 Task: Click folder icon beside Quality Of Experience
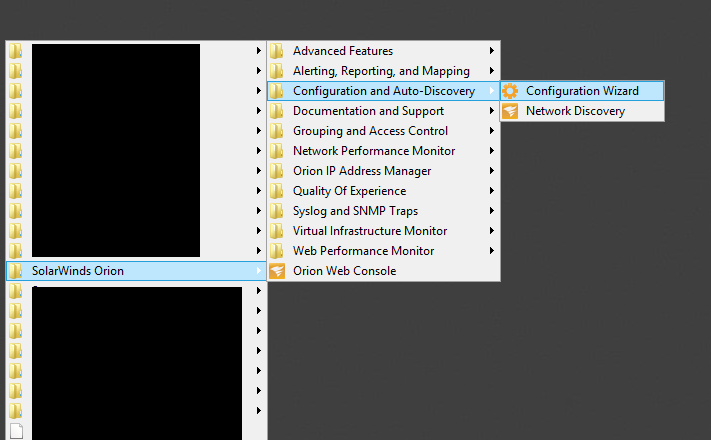277,191
